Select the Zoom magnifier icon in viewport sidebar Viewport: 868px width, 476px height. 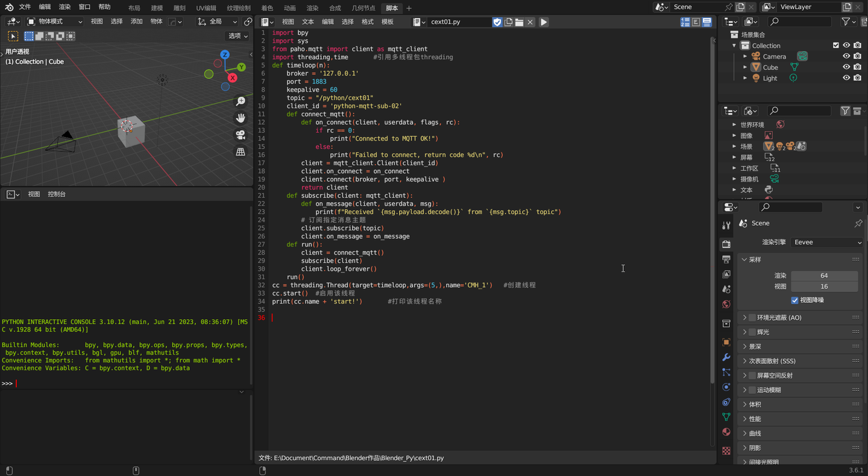pos(241,101)
